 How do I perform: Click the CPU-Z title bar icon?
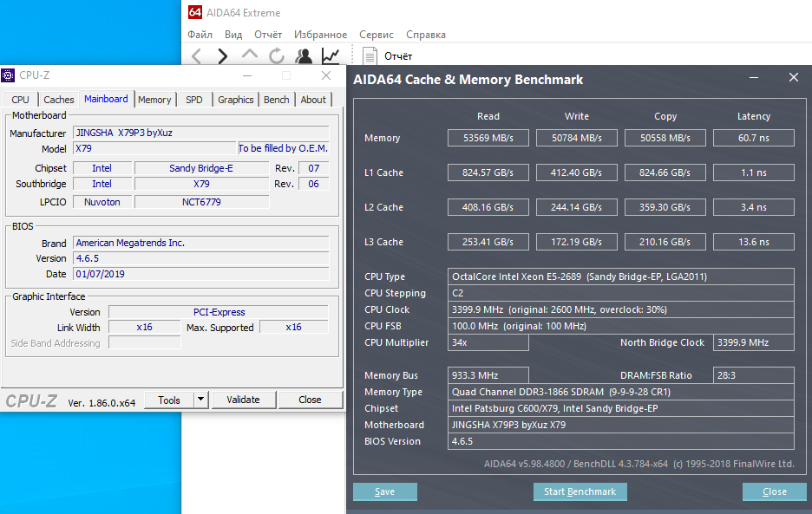(x=8, y=75)
